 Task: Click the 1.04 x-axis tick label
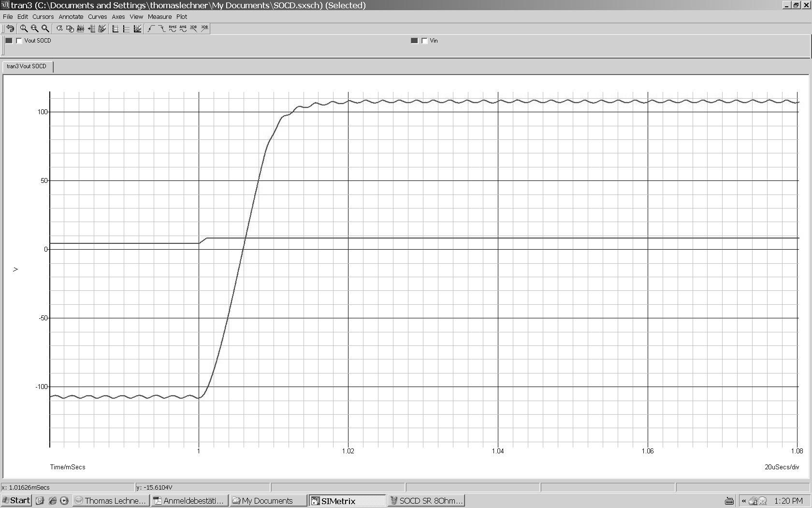pos(498,451)
